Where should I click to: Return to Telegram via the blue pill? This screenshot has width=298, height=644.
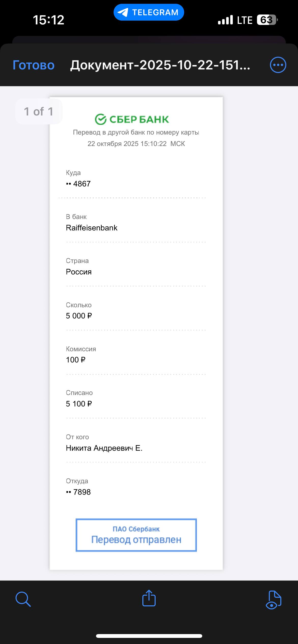point(149,12)
